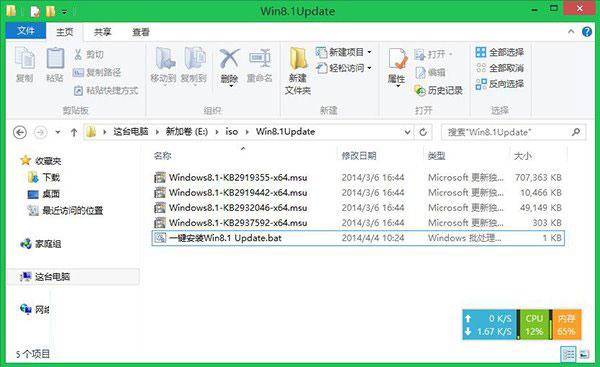Click the CPU 12% monitor tile
Image resolution: width=600 pixels, height=367 pixels.
534,325
